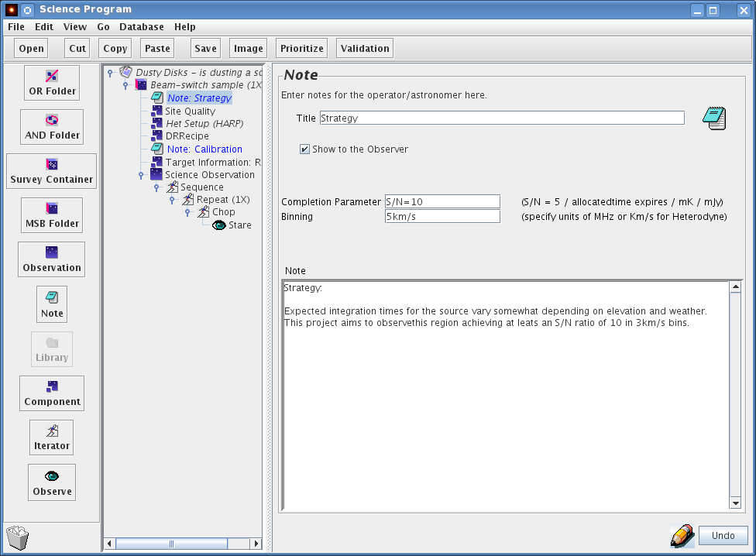Collapse the Beam-switch sample tree node
This screenshot has height=556, width=756.
125,85
